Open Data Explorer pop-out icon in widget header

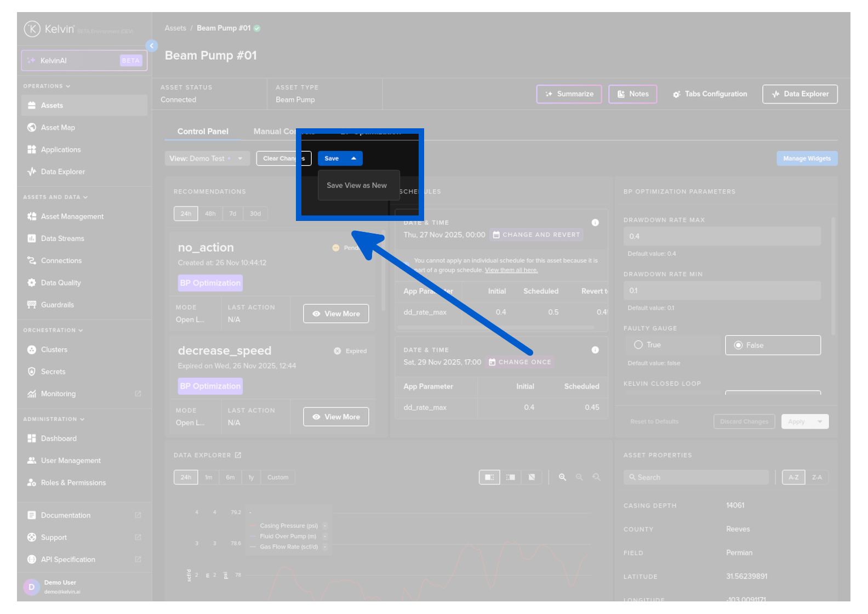point(238,455)
